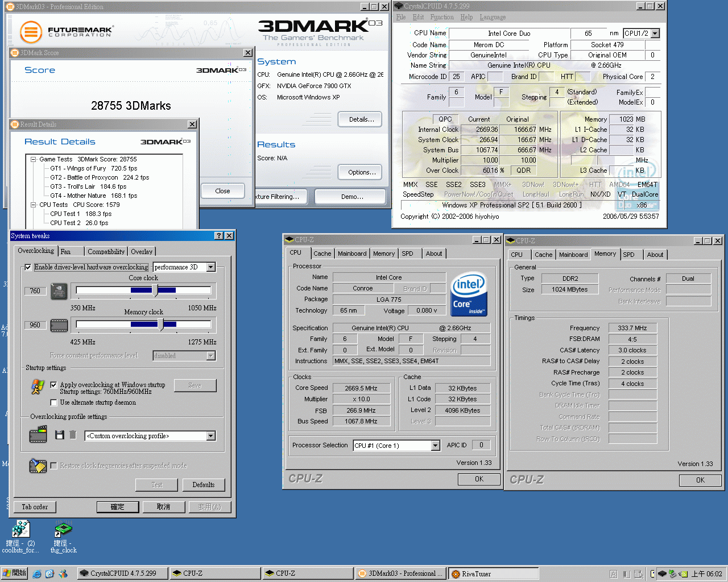Switch to the Fan tab
Screen dimensions: 728x582
[66, 251]
